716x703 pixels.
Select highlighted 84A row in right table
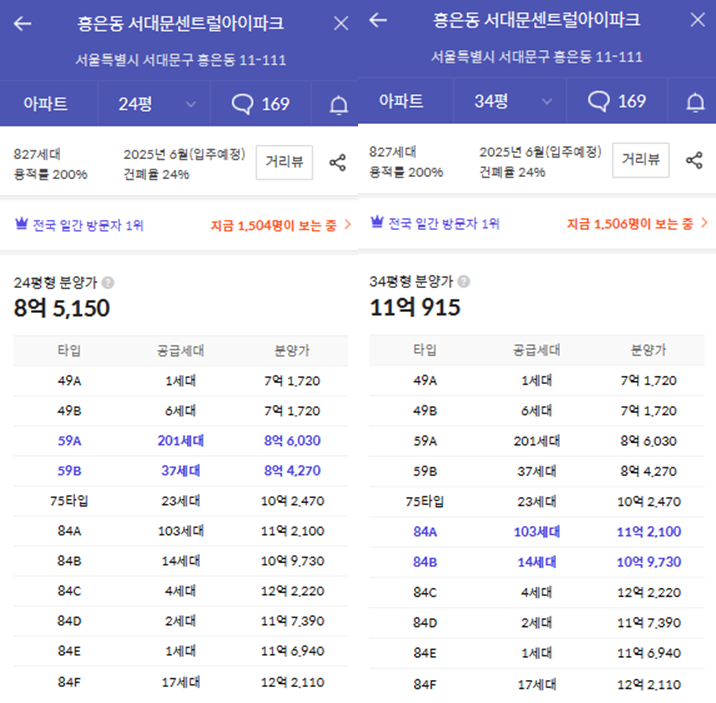point(537,532)
